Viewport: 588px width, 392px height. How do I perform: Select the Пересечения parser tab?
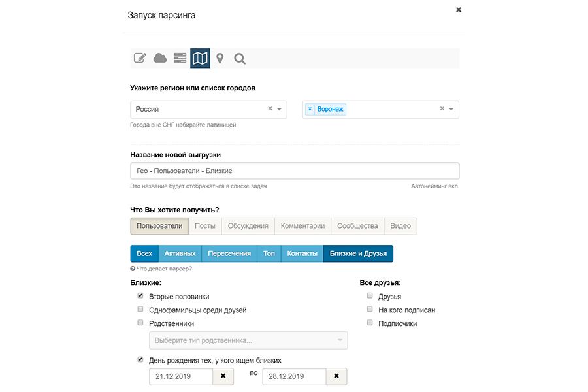pos(229,253)
